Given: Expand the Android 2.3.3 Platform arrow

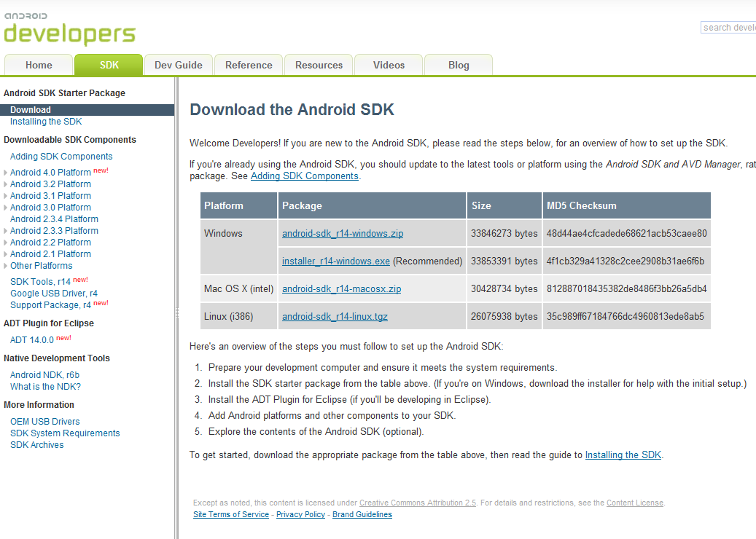Looking at the screenshot, I should tap(5, 231).
